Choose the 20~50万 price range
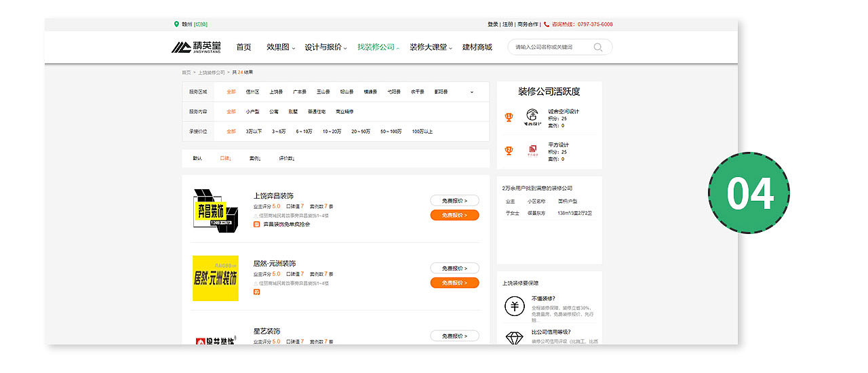This screenshot has height=373, width=868. tap(361, 131)
